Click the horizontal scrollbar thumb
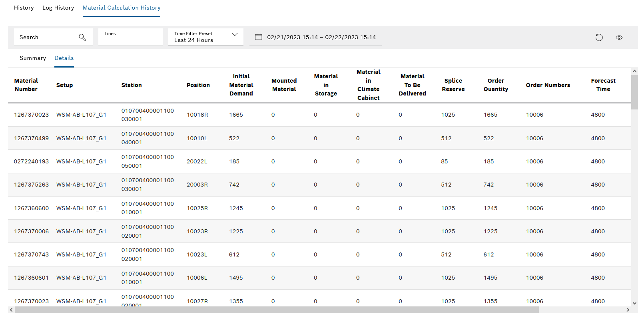This screenshot has height=318, width=644. point(277,310)
